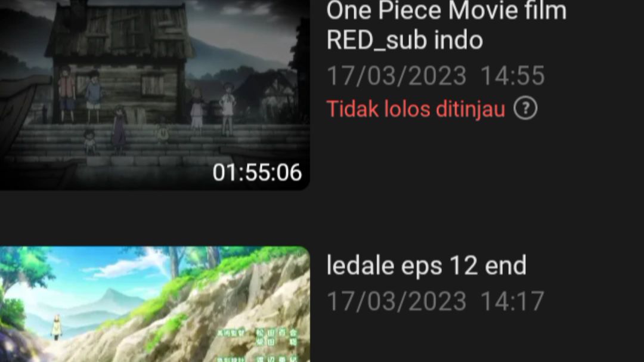Image resolution: width=644 pixels, height=362 pixels.
Task: Click the green Japanese credits text in thumbnail
Action: click(257, 344)
